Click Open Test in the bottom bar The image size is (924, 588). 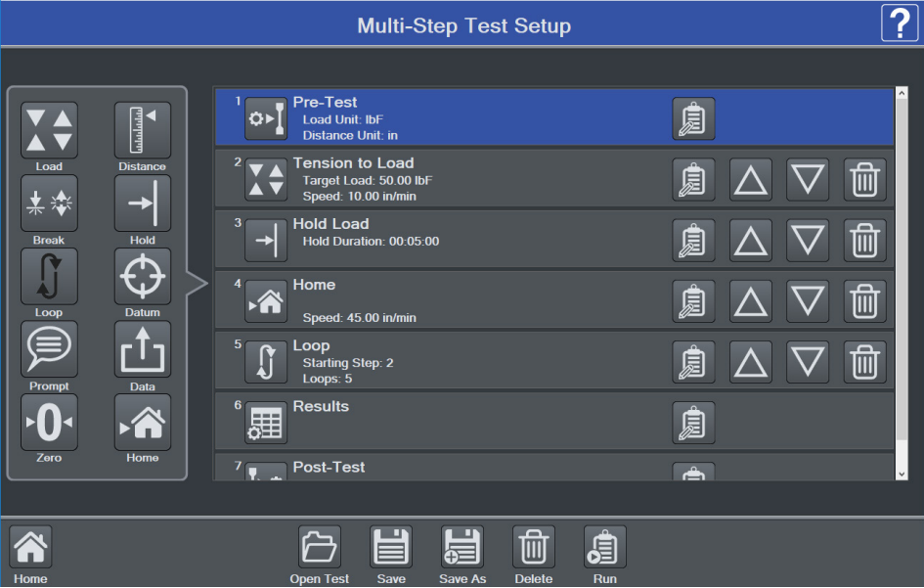coord(320,548)
